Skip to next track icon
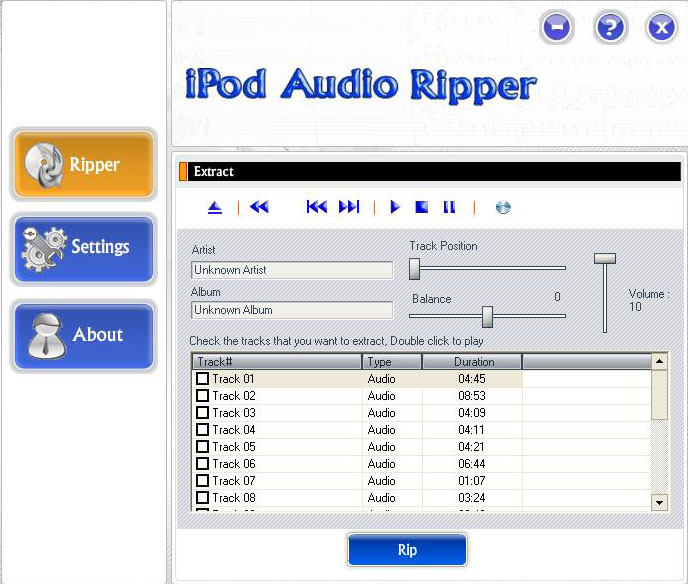The height and width of the screenshot is (584, 688). coord(349,207)
